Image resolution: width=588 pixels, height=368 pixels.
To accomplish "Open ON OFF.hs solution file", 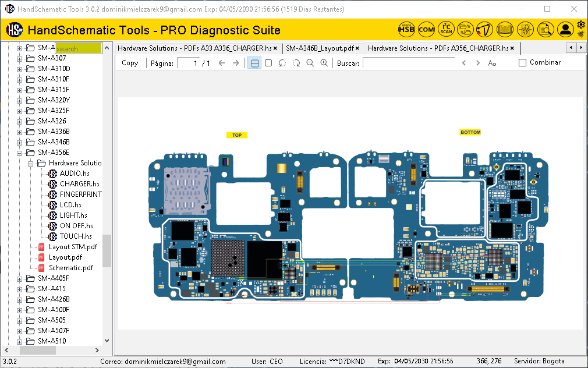I will tap(76, 226).
